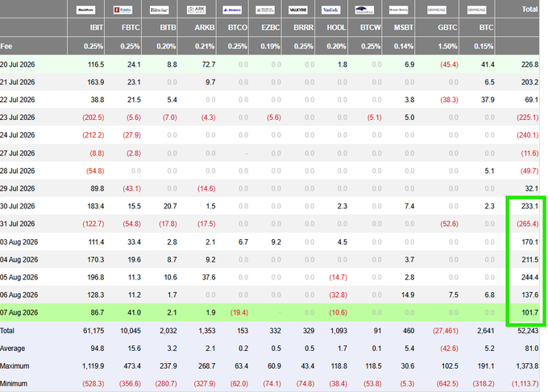Click the Minimum summary row label

tap(14, 384)
